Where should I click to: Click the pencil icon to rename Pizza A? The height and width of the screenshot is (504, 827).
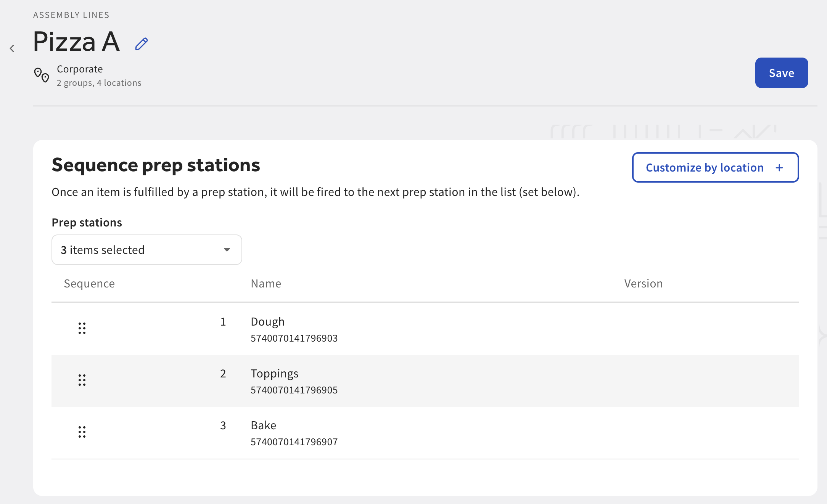coord(142,44)
